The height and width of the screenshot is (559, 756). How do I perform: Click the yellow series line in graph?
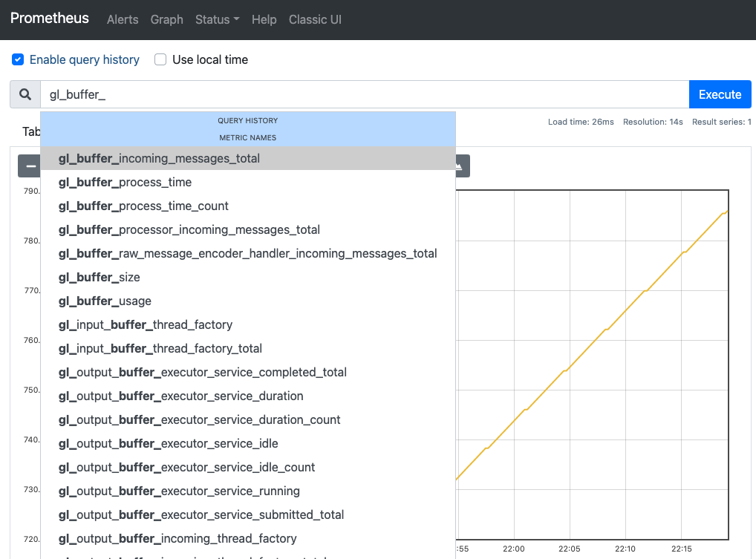594,339
